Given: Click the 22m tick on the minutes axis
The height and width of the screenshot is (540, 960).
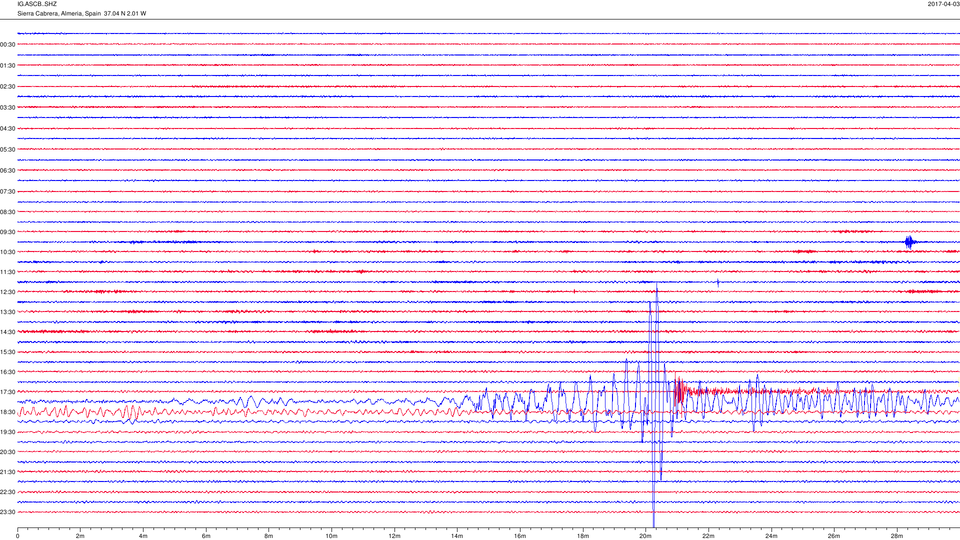Looking at the screenshot, I should pos(708,536).
